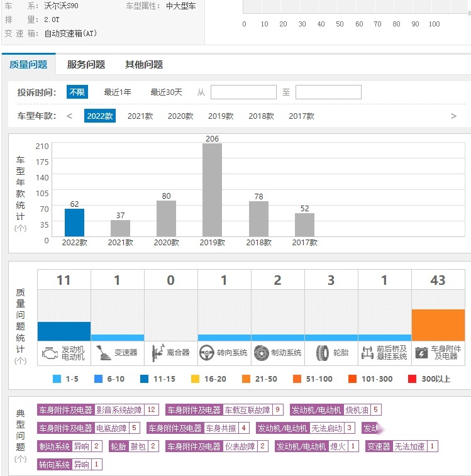471x476 pixels.
Task: Click the 1-5 legend color swatch
Action: pyautogui.click(x=57, y=379)
